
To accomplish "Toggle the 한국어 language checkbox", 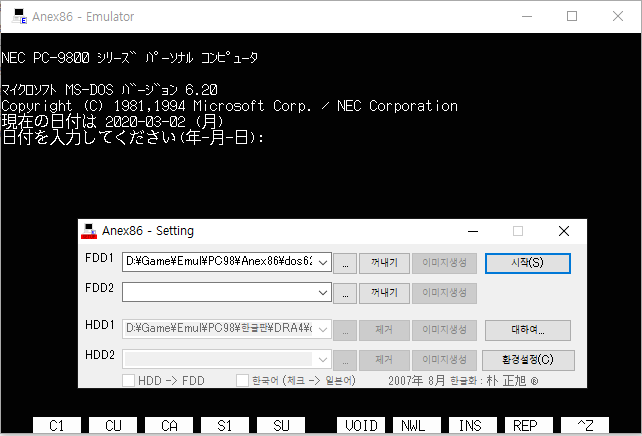I will pyautogui.click(x=242, y=380).
